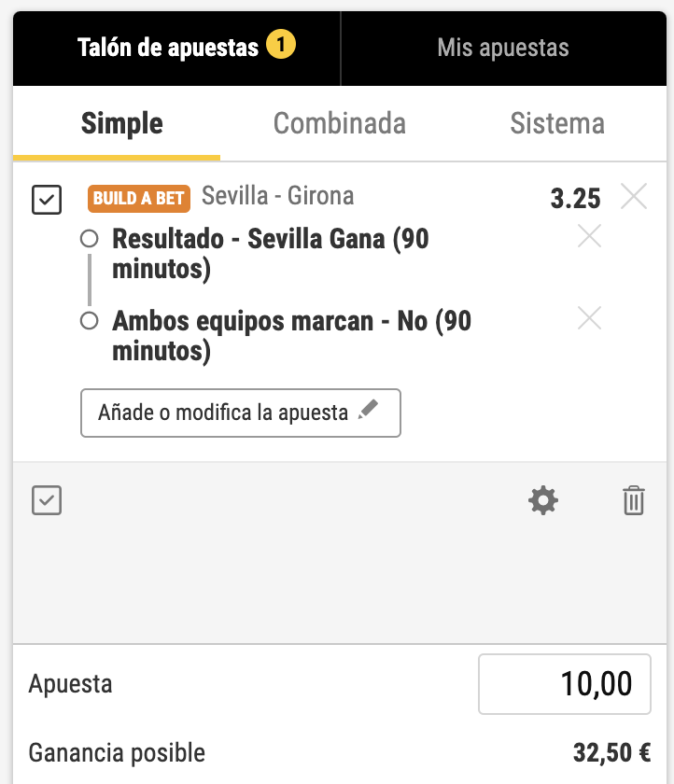The image size is (674, 784).
Task: Open the Talón de apuestas tab
Action: 168,48
